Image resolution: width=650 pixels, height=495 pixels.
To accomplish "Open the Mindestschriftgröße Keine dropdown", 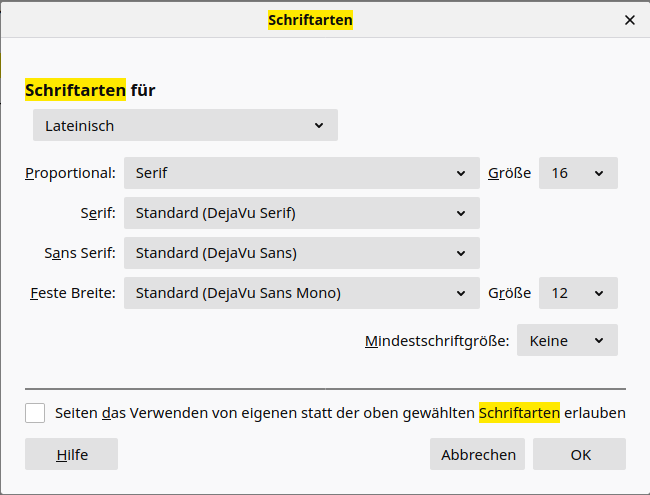I will pos(567,340).
